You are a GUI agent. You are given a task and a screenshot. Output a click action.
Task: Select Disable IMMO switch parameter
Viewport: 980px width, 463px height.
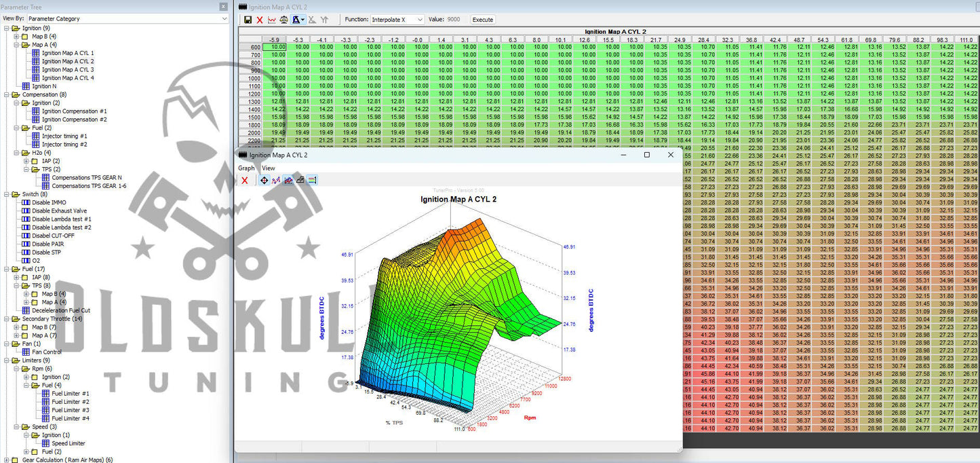[x=49, y=202]
